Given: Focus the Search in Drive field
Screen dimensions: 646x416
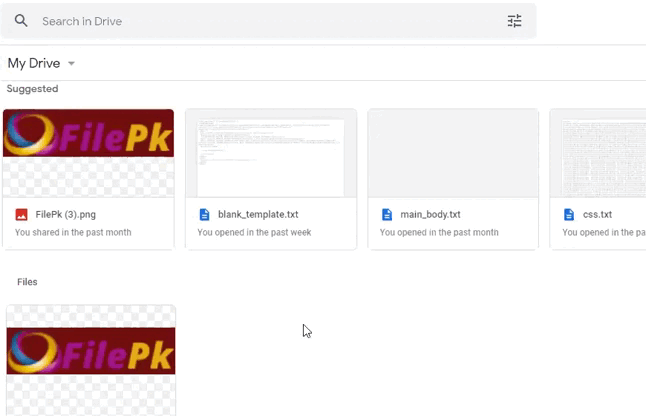Looking at the screenshot, I should pyautogui.click(x=268, y=21).
